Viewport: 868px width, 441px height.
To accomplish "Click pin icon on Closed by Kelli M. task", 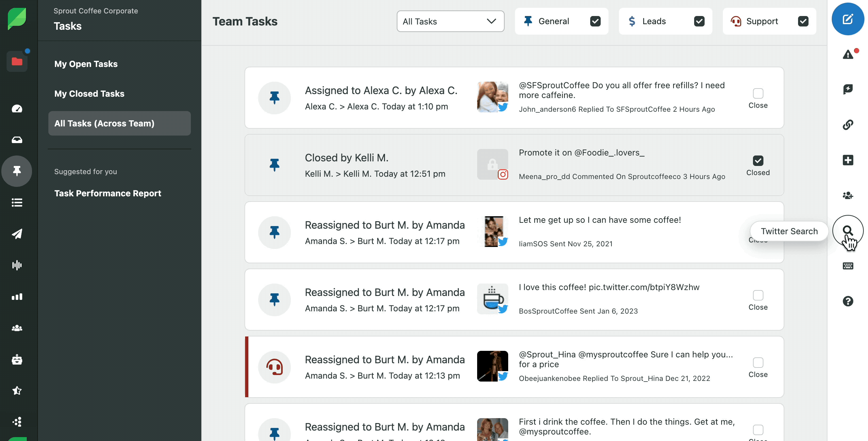I will pyautogui.click(x=274, y=165).
